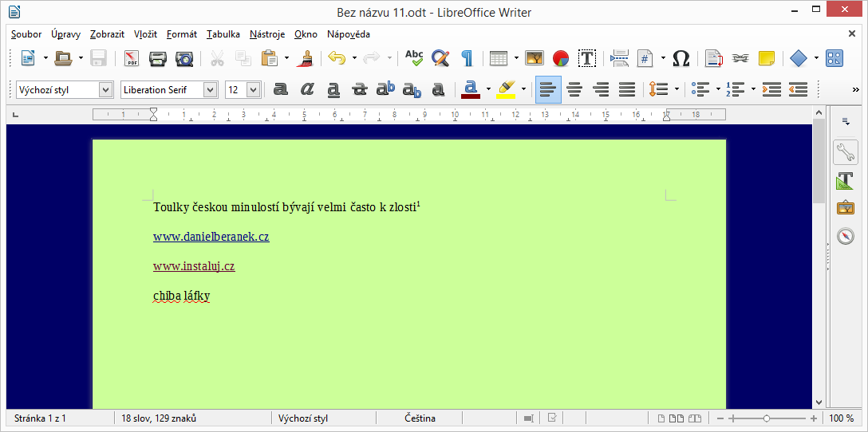Click the zoom in plus button
The height and width of the screenshot is (432, 868).
pos(814,418)
